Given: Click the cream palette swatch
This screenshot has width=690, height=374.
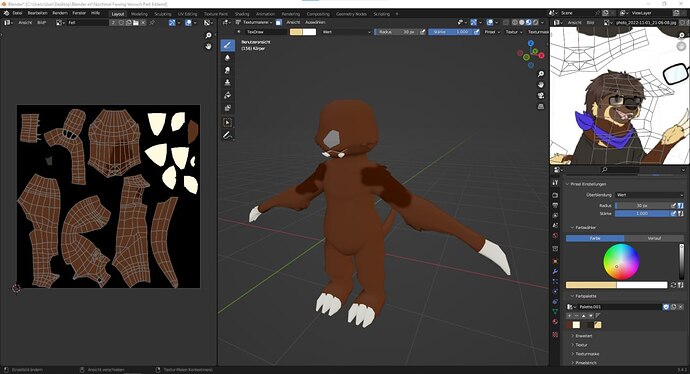Looking at the screenshot, I should pos(576,325).
